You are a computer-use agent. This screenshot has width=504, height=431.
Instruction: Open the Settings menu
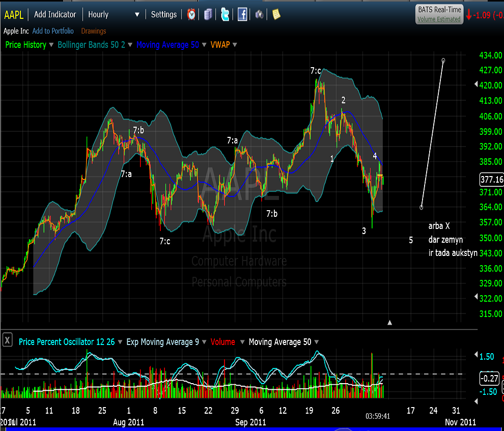[163, 14]
